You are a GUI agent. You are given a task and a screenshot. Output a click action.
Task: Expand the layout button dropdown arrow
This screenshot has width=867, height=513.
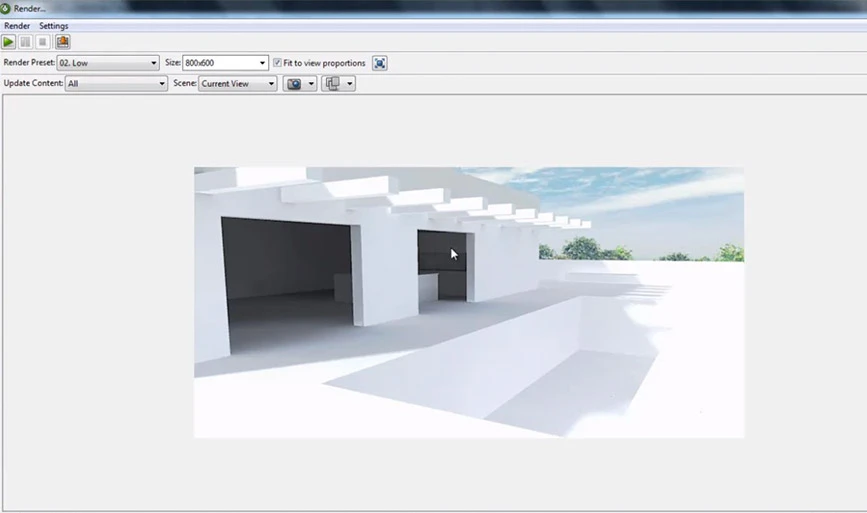click(349, 83)
